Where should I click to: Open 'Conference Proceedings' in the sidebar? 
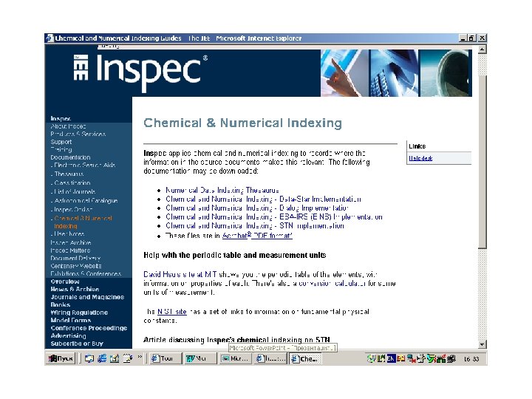pos(89,328)
